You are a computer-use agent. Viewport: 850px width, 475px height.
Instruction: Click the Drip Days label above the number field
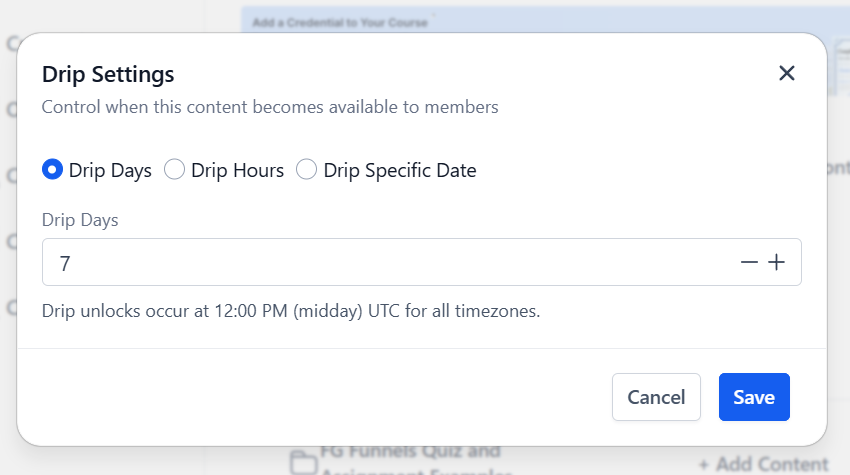coord(80,220)
